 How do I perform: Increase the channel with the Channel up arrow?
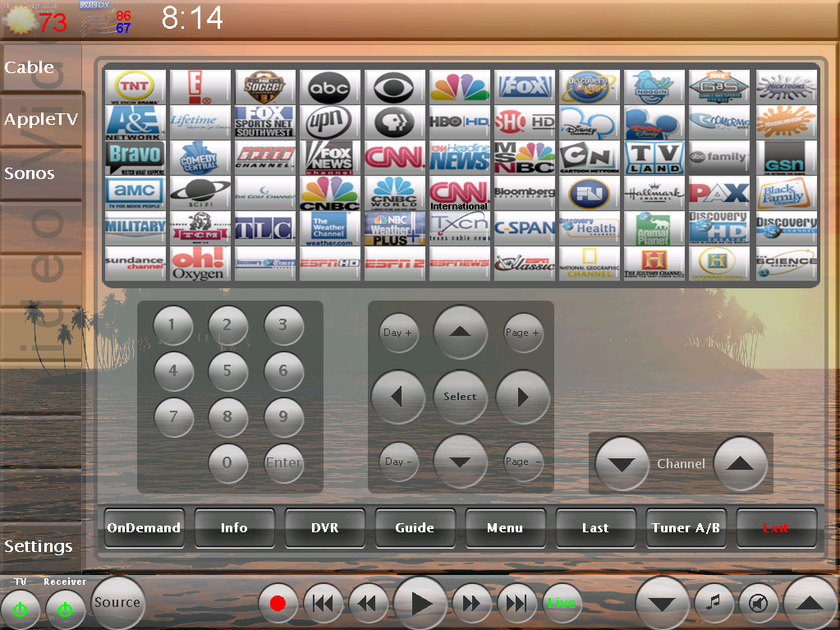point(740,463)
